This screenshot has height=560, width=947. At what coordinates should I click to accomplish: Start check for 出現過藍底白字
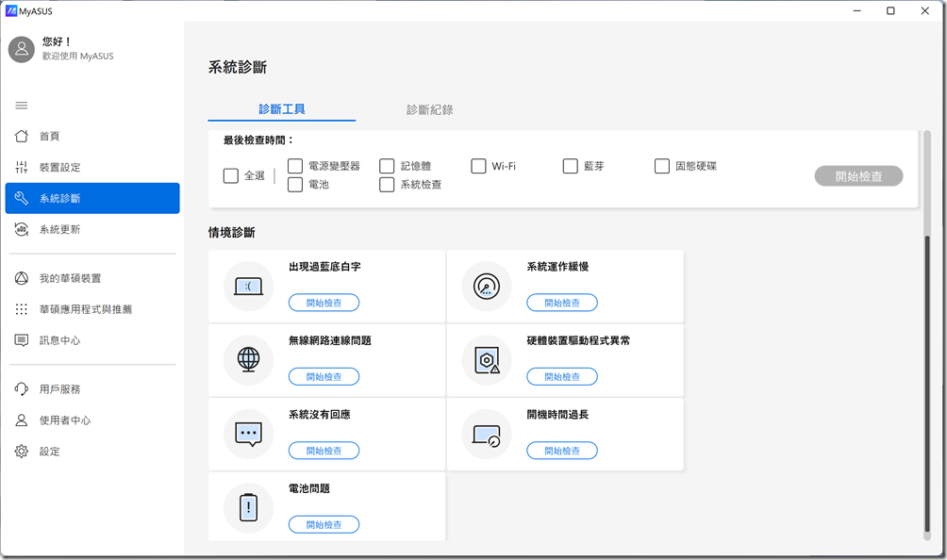[x=324, y=303]
